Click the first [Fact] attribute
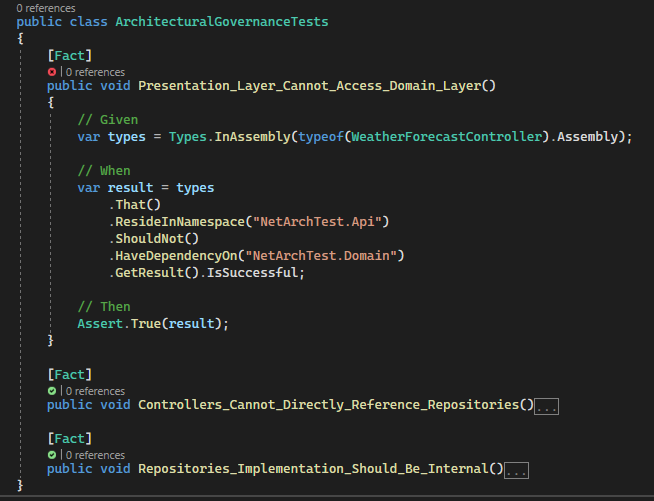The height and width of the screenshot is (501, 654). coord(70,55)
